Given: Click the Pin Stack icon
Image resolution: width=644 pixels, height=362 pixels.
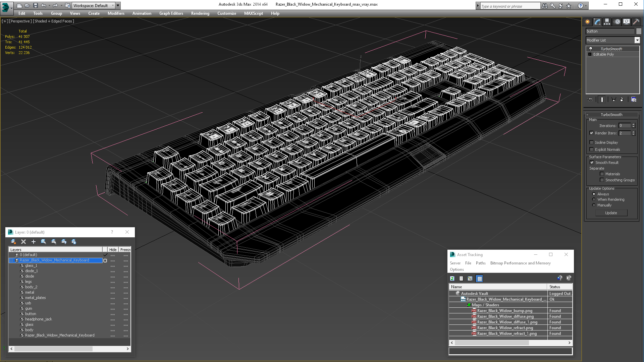Looking at the screenshot, I should [x=590, y=100].
